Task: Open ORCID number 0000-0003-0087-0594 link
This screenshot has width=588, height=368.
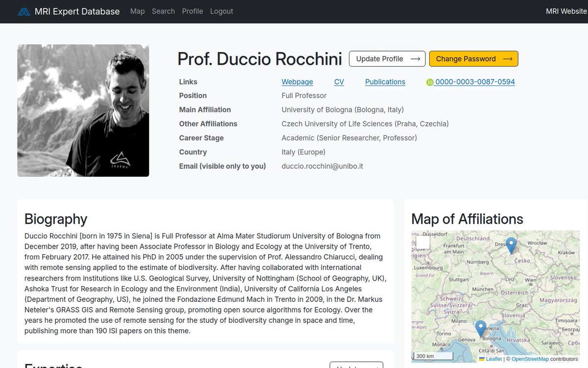Action: (x=475, y=82)
